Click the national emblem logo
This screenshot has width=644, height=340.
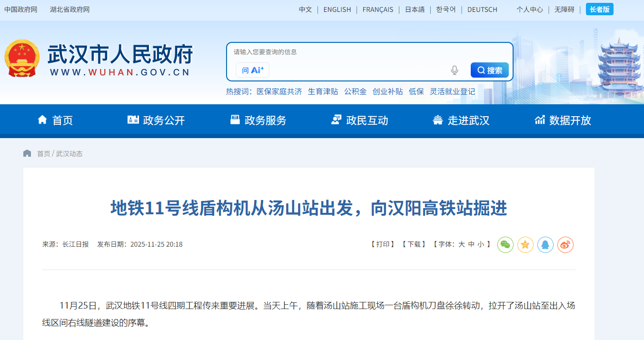(x=22, y=59)
